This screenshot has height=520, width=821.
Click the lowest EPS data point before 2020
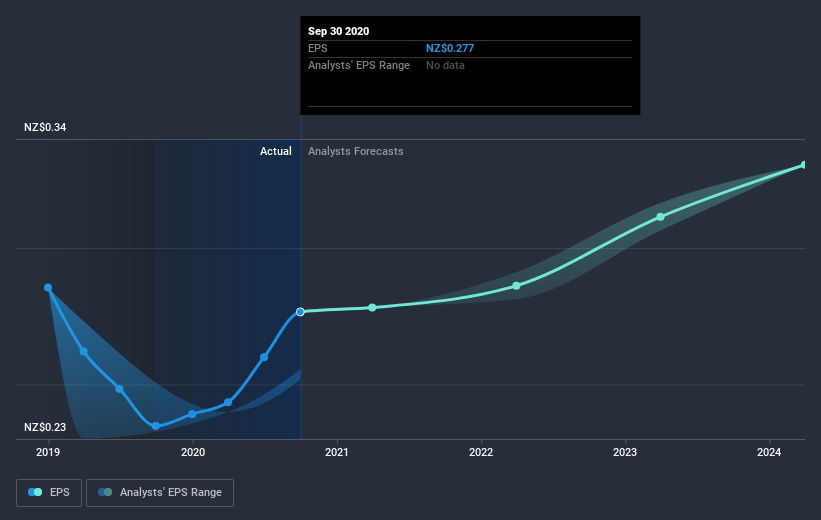click(156, 426)
